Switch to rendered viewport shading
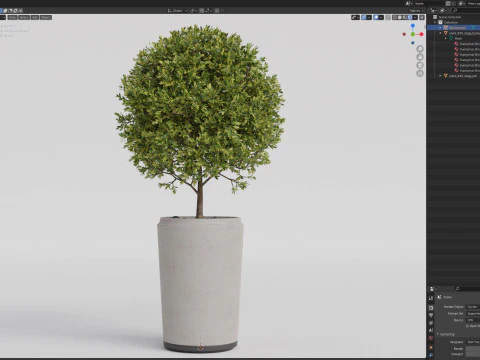Viewport: 480px width, 360px height. click(410, 17)
